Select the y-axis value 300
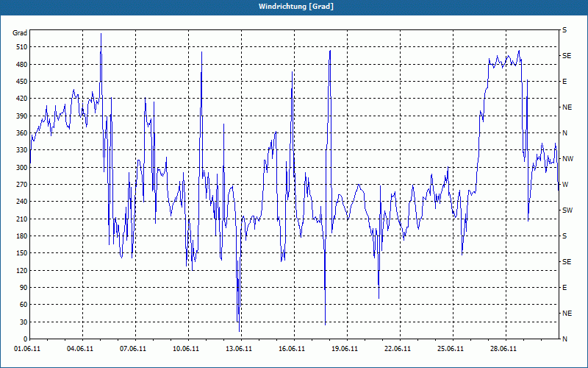 [x=22, y=168]
